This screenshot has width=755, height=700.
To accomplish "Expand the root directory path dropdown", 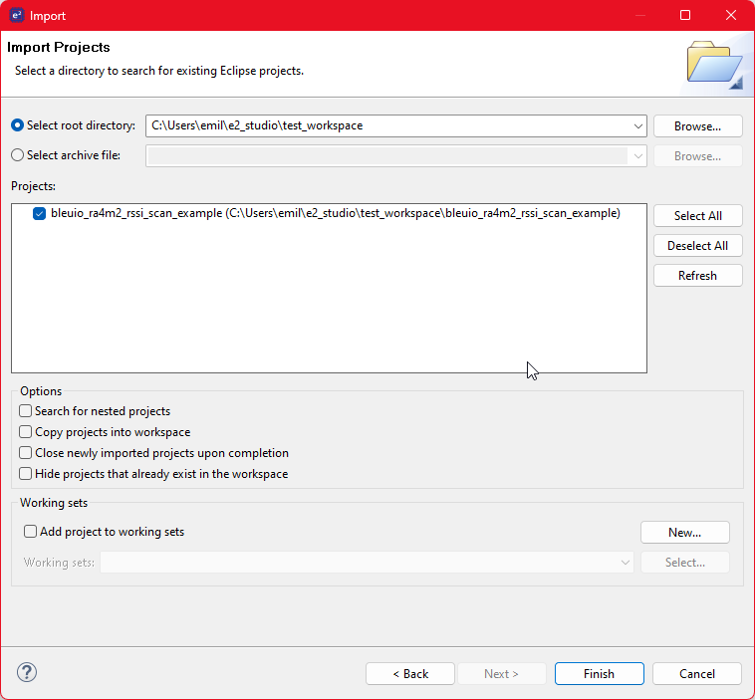I will coord(637,126).
